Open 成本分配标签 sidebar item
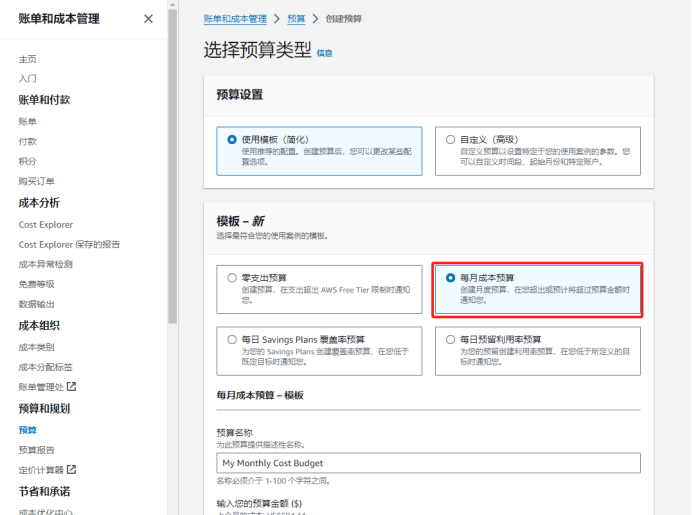692x515 pixels. pyautogui.click(x=45, y=367)
